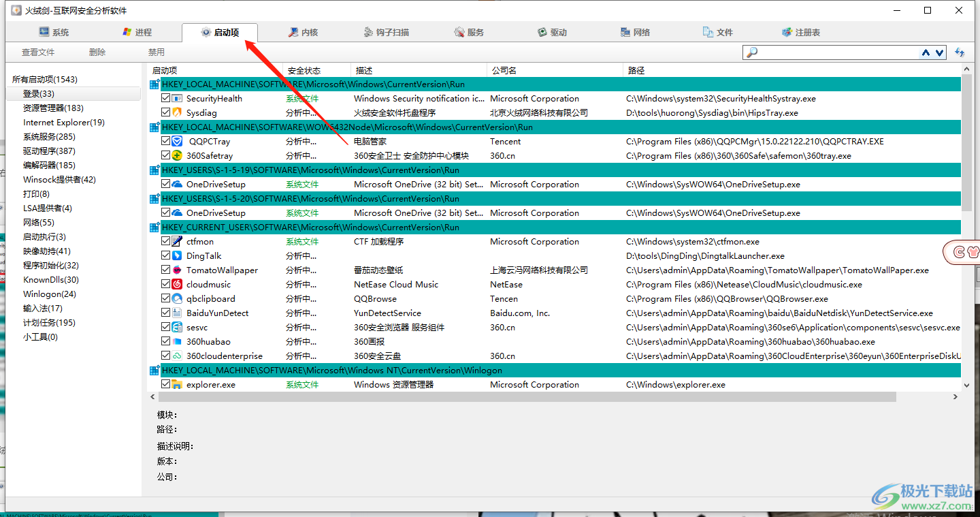This screenshot has width=980, height=517.
Task: Click the registry icon of WOW6432Node Run header
Action: [154, 127]
